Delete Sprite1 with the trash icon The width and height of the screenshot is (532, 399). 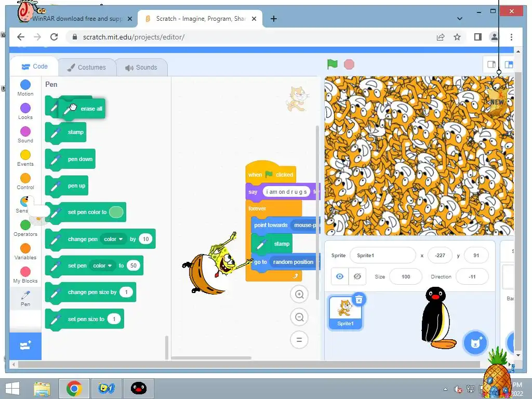[358, 299]
